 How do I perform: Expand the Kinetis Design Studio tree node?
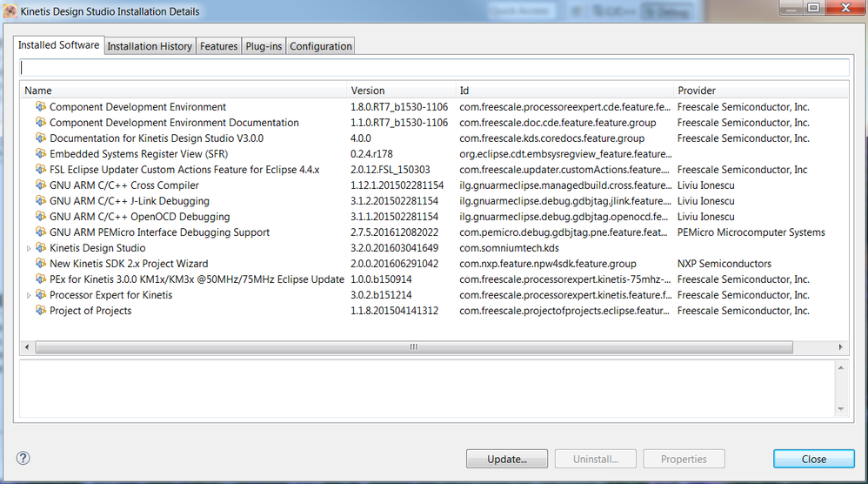point(29,249)
